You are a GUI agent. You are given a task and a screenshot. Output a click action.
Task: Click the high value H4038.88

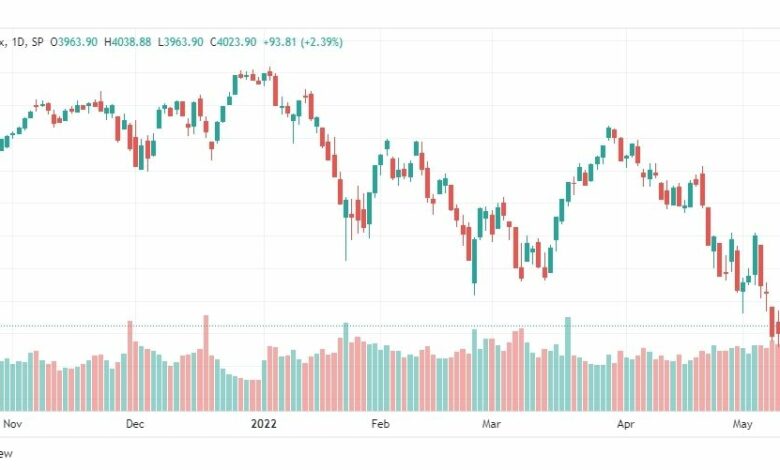127,42
